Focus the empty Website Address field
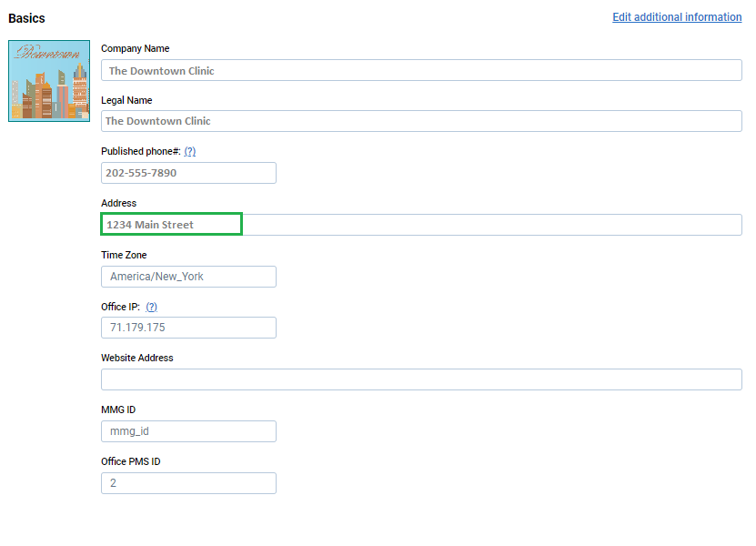This screenshot has width=756, height=546. [421, 379]
